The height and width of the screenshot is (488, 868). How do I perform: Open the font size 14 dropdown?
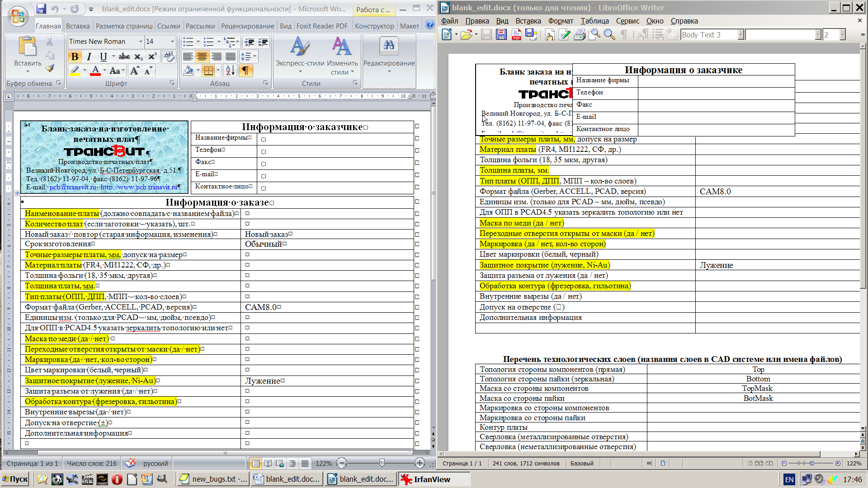tap(172, 42)
